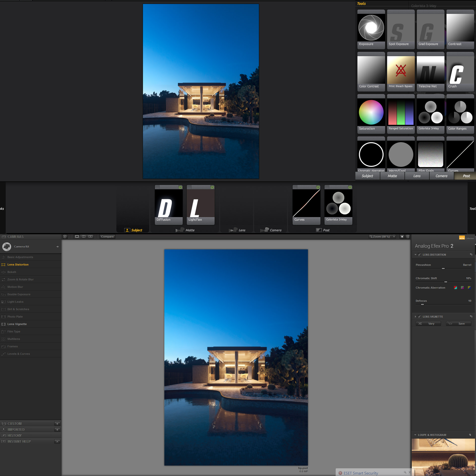Add the Print Bleach Bypass tool
This screenshot has height=476, width=476.
(x=401, y=72)
